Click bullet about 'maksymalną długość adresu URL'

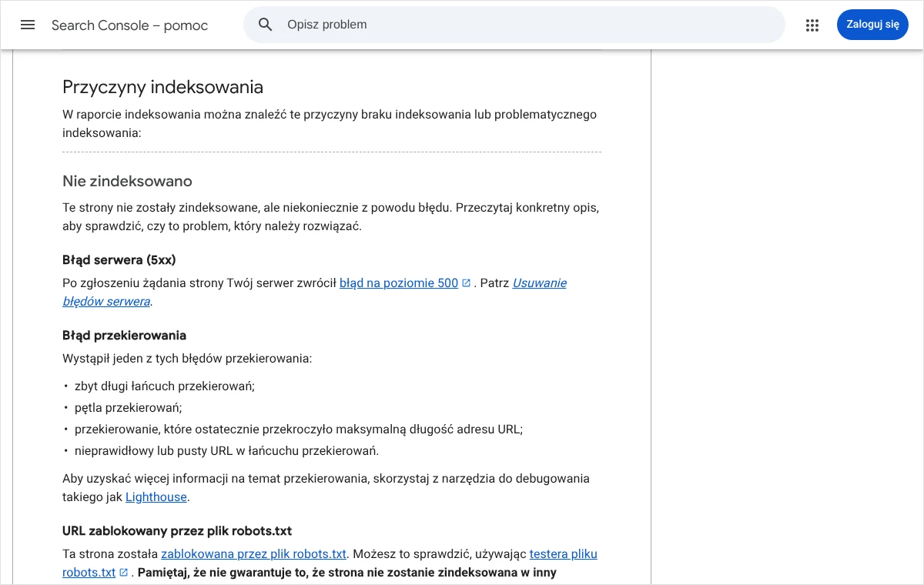(299, 430)
